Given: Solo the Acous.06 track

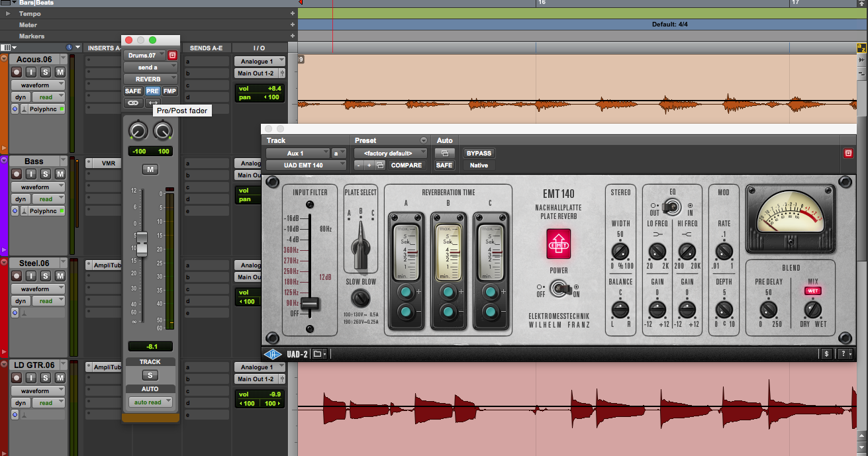Looking at the screenshot, I should tap(46, 72).
